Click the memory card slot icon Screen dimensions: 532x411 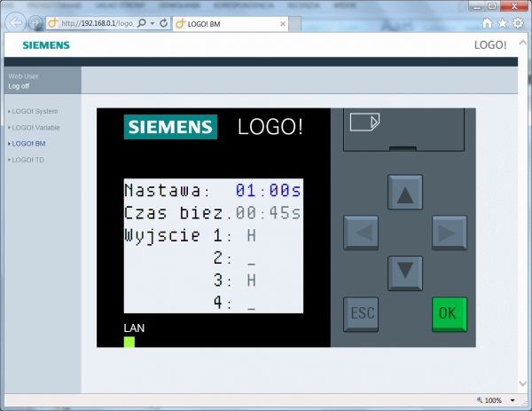pyautogui.click(x=364, y=122)
